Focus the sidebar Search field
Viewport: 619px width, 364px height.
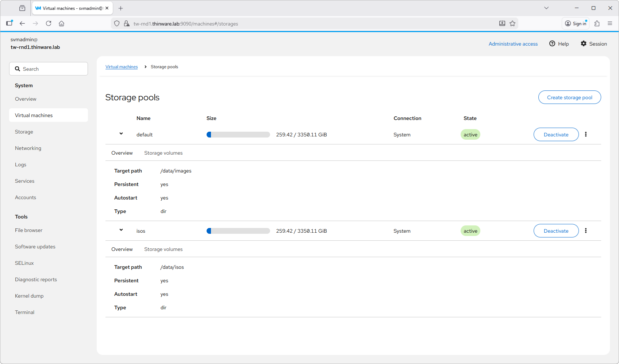click(x=49, y=69)
